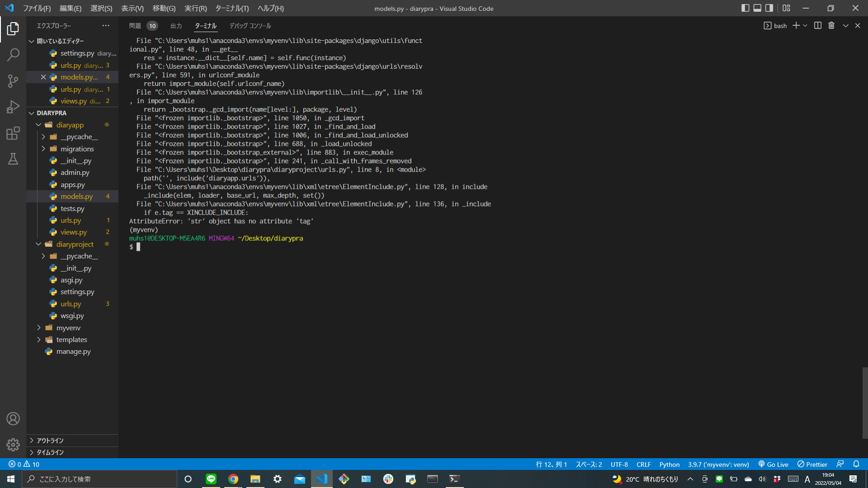The width and height of the screenshot is (868, 488).
Task: Open Windows Start menu
Action: [11, 479]
